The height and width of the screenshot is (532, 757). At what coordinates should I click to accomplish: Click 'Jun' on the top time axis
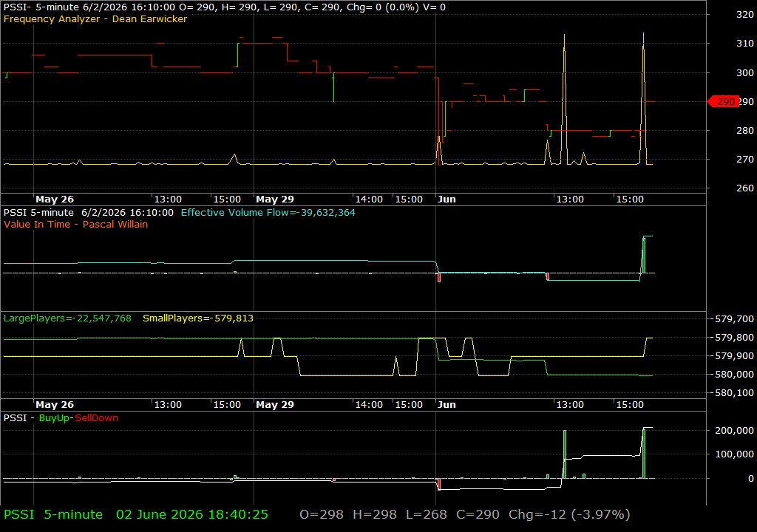click(447, 199)
